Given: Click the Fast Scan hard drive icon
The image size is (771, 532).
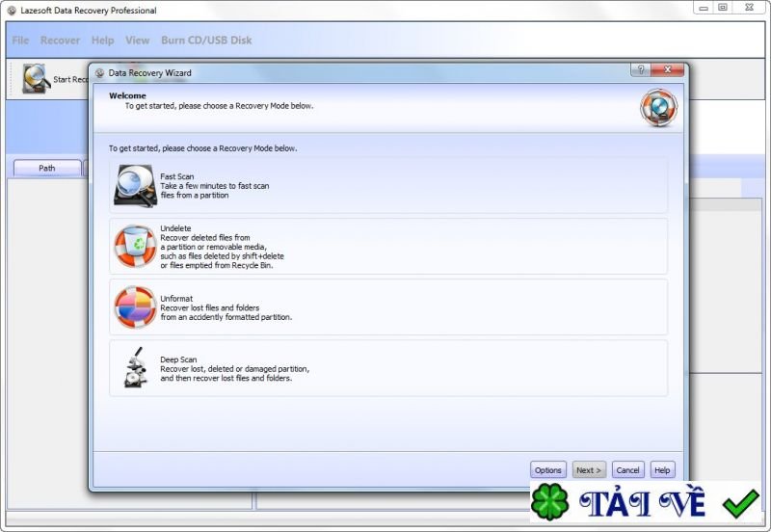Looking at the screenshot, I should point(136,186).
